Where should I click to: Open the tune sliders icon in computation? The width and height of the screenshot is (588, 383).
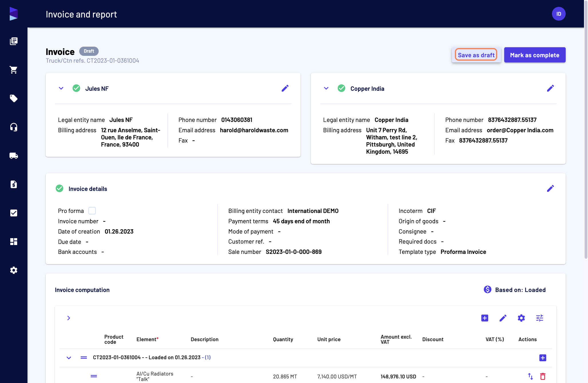540,318
